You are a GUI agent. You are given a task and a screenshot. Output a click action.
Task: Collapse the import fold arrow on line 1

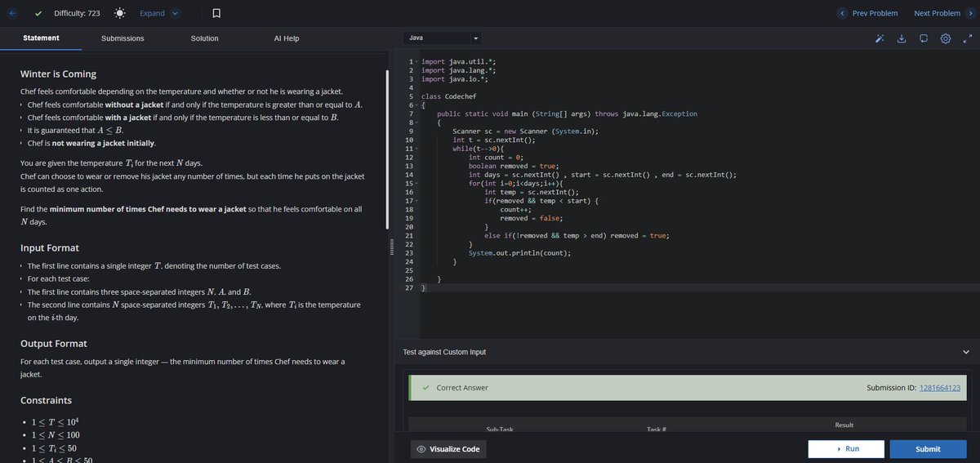tap(416, 61)
